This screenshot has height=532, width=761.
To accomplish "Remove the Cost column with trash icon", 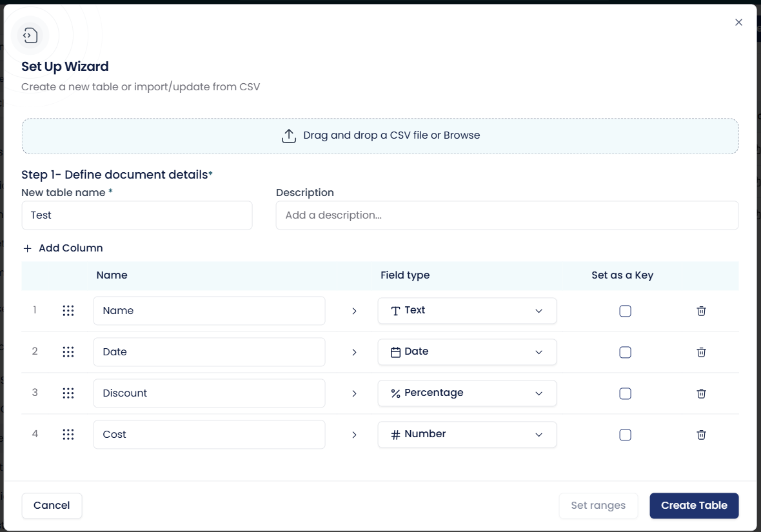I will click(x=701, y=435).
